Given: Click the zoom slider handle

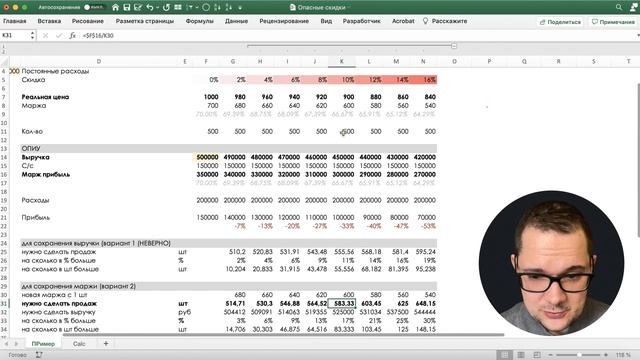Looking at the screenshot, I should click(579, 355).
